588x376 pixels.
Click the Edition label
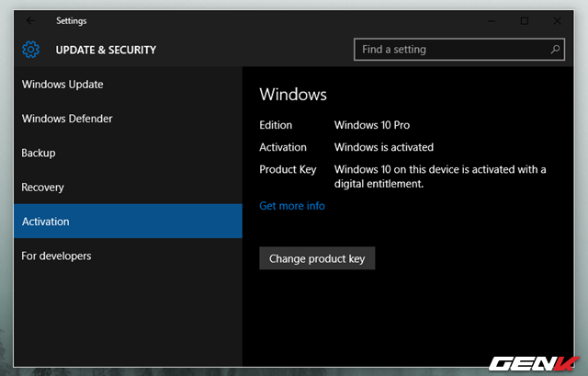point(276,125)
